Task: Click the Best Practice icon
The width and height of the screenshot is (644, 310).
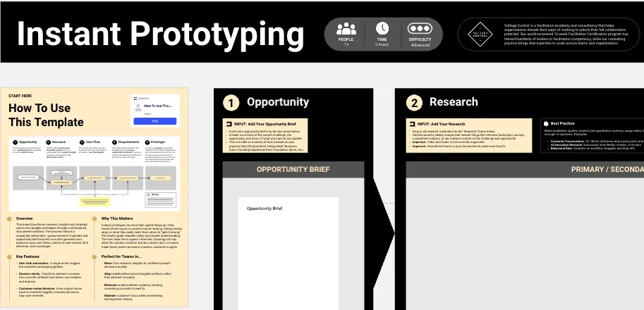Action: click(545, 123)
